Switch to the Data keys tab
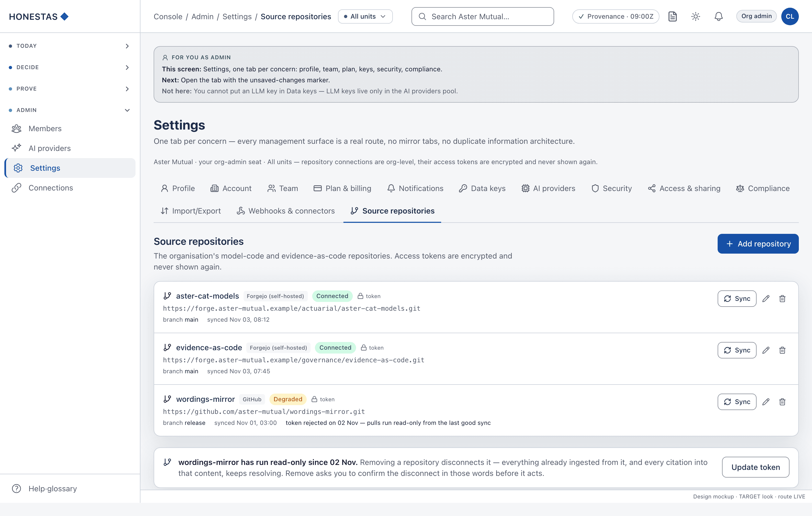 click(482, 188)
